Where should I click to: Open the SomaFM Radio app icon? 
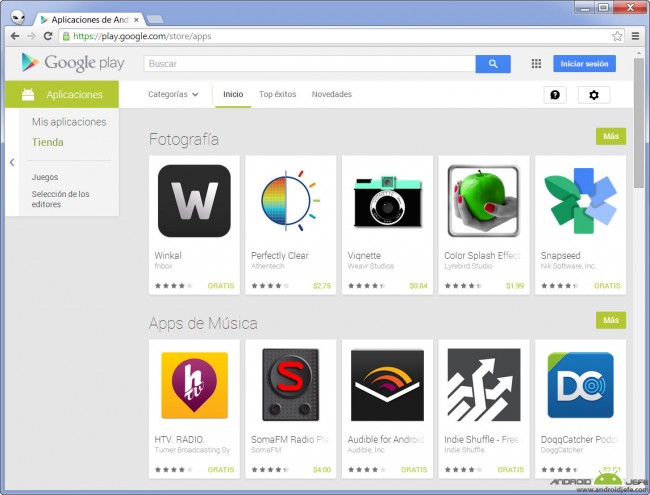click(x=291, y=385)
